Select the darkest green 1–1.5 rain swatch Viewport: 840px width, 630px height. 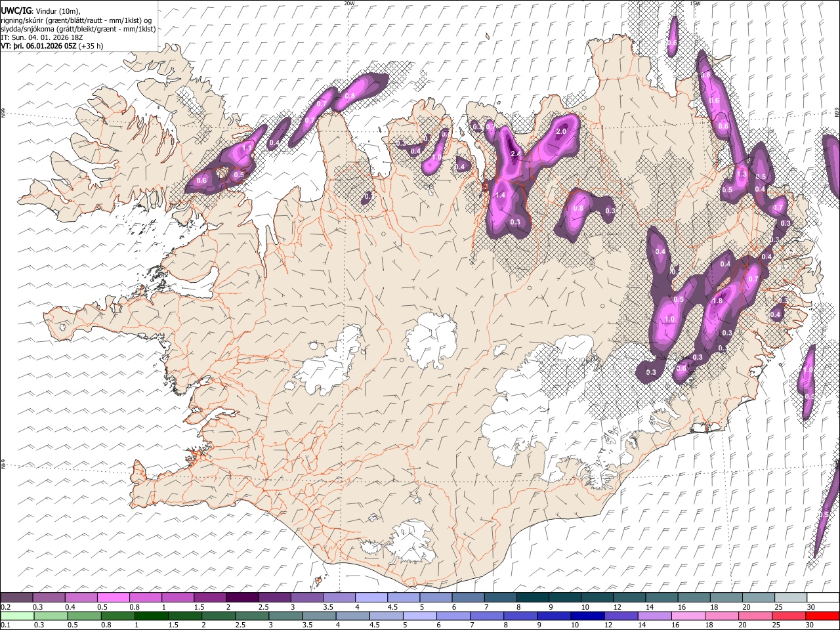pyautogui.click(x=151, y=616)
